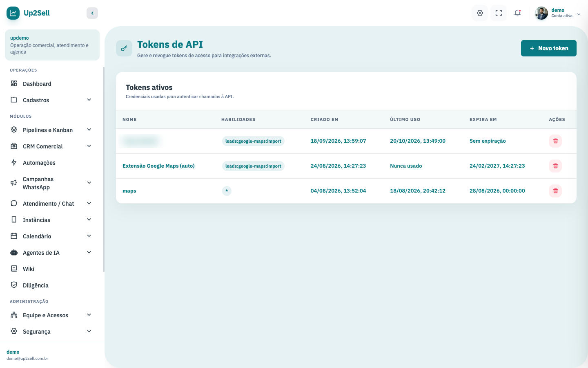The width and height of the screenshot is (588, 368).
Task: Open the Wiki menu item
Action: coord(52,269)
